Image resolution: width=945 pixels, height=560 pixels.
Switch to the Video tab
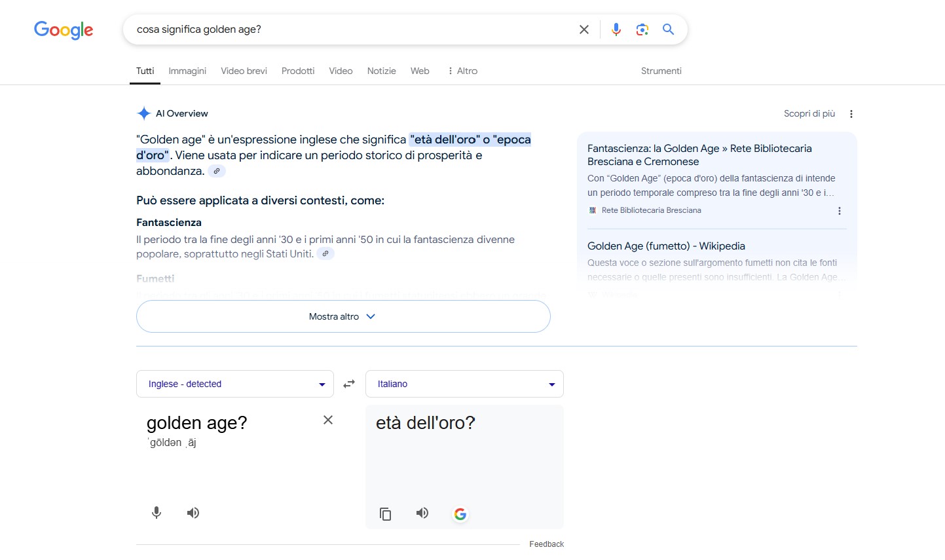click(x=341, y=71)
